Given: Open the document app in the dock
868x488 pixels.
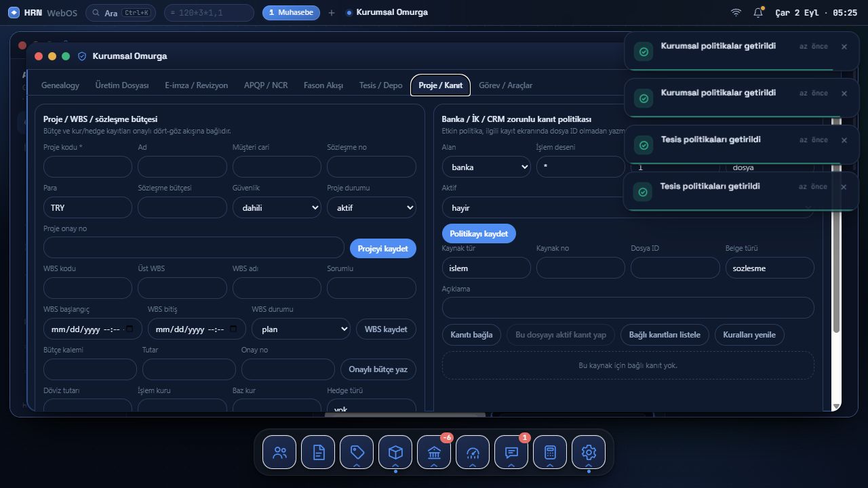Looking at the screenshot, I should tap(318, 452).
